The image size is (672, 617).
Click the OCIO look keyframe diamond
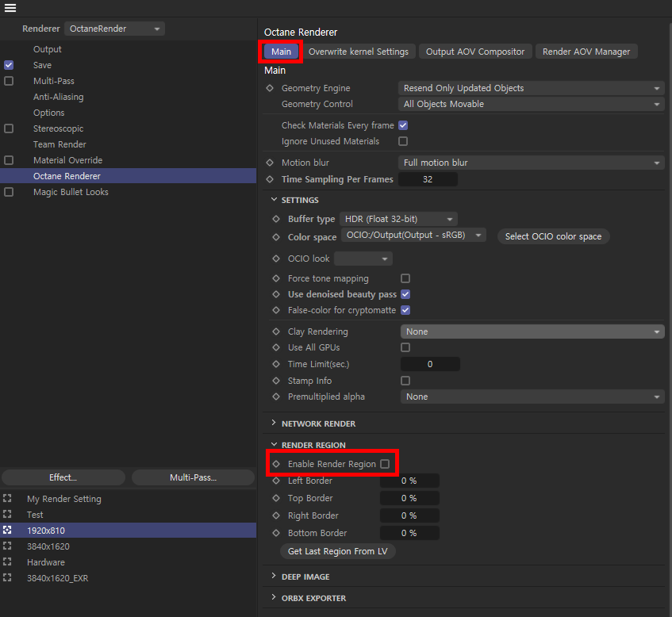276,259
